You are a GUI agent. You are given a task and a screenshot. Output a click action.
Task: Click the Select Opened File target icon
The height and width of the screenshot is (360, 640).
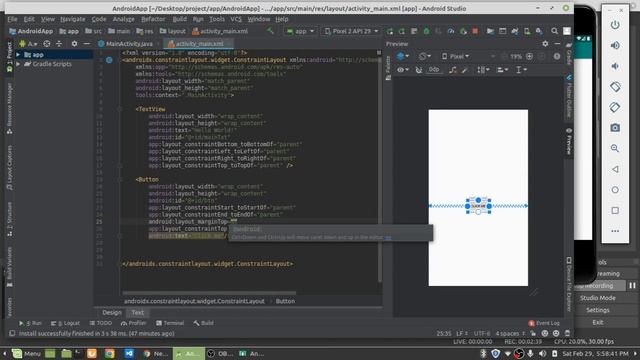coord(47,44)
